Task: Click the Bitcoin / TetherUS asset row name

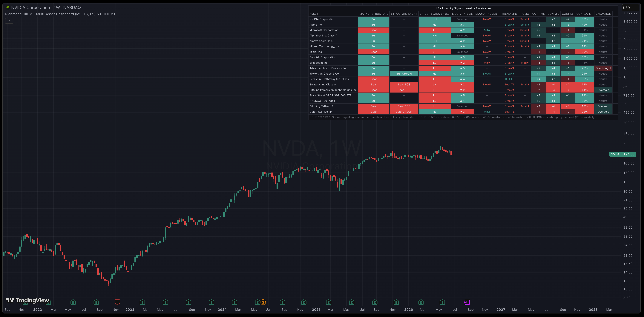Action: point(321,106)
